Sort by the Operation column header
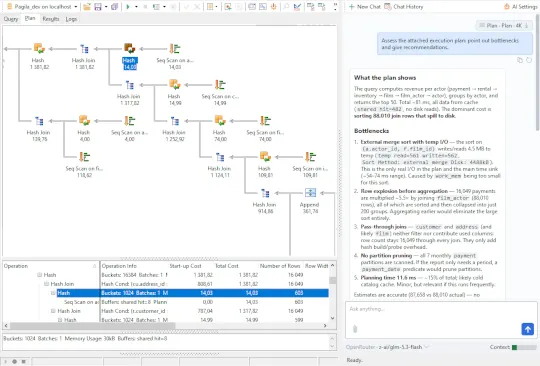The width and height of the screenshot is (540, 366). (x=50, y=266)
